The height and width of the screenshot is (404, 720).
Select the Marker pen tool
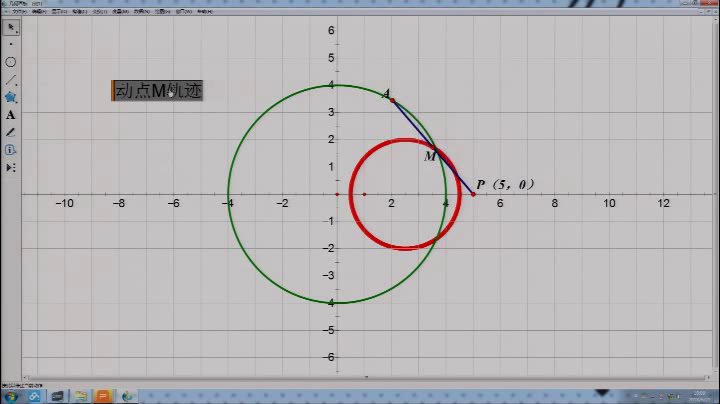click(11, 132)
